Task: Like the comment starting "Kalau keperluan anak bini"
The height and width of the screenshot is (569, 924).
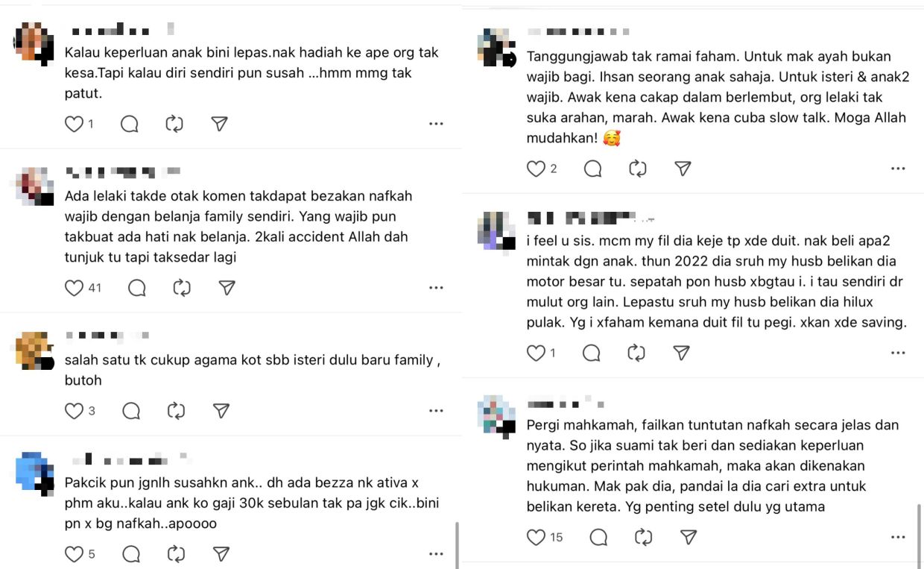Action: [x=74, y=124]
